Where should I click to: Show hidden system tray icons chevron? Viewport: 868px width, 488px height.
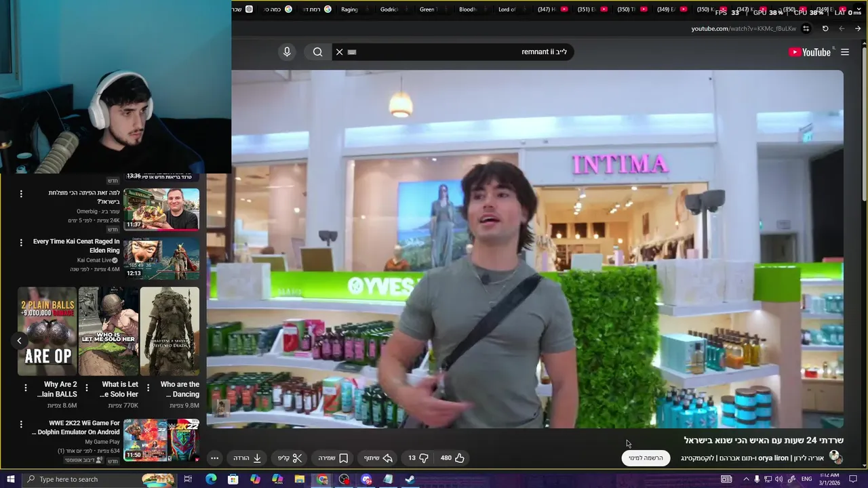coord(746,479)
